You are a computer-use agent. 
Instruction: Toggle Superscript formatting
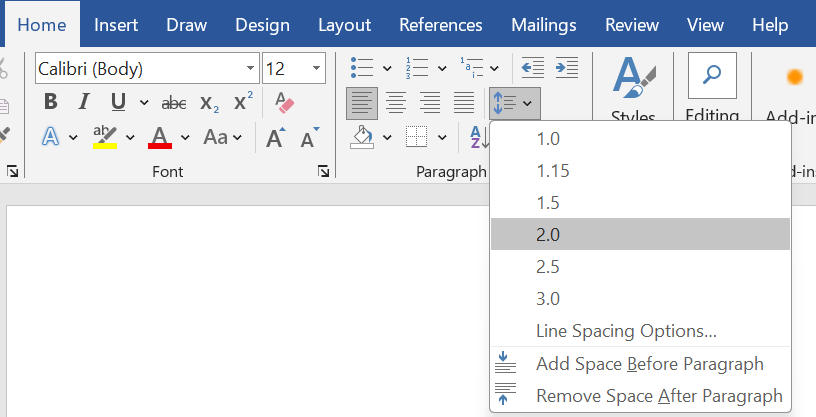[243, 102]
